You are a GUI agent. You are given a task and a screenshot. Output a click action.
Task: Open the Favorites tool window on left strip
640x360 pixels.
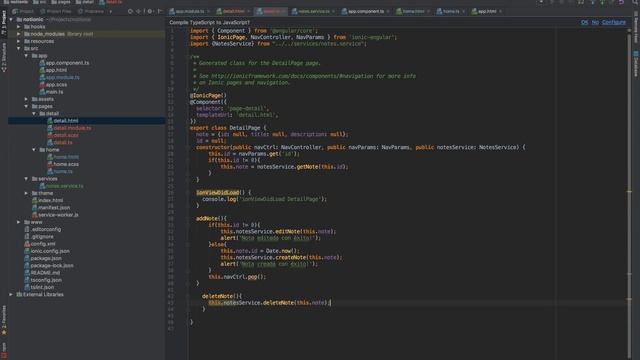click(4, 320)
